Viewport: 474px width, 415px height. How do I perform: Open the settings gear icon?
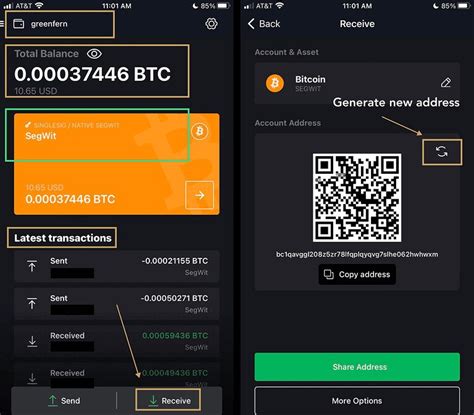tap(211, 24)
